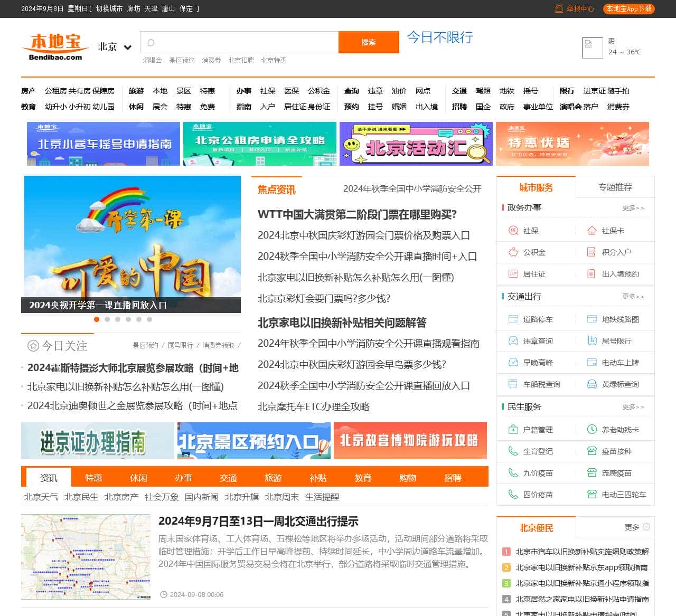Select the 违章查询 icon
This screenshot has height=616, width=676.
(x=513, y=341)
